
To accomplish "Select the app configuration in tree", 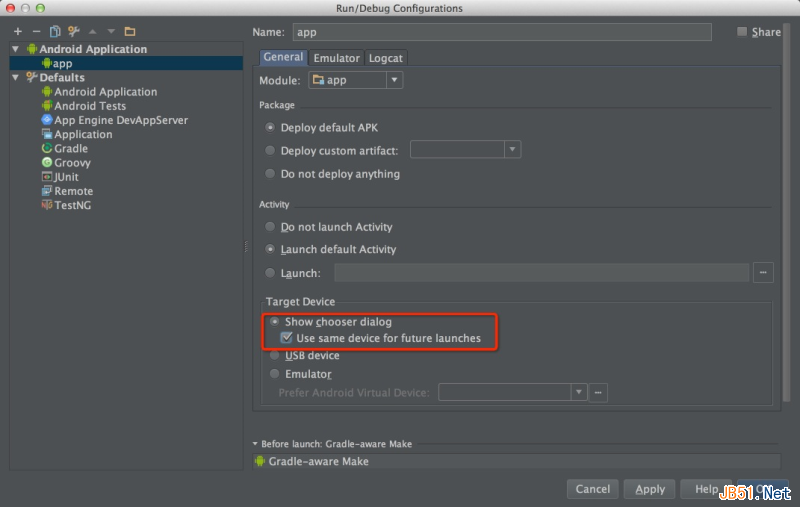I will [126, 63].
